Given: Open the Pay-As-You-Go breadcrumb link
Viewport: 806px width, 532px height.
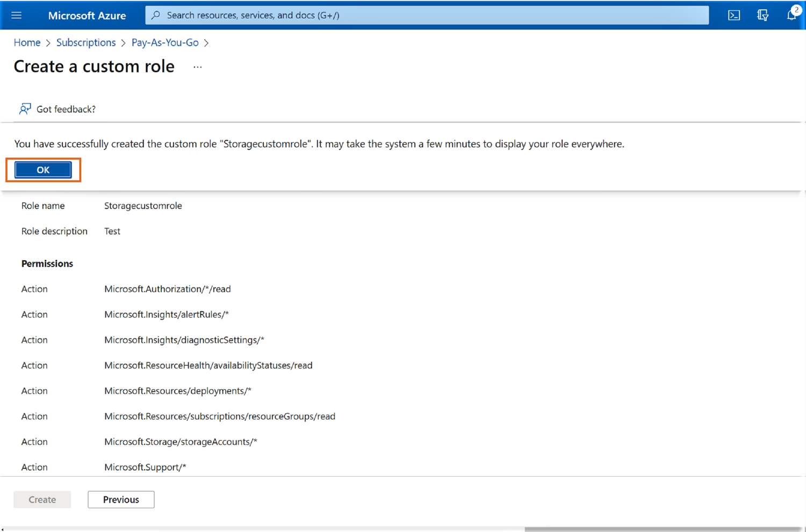Looking at the screenshot, I should pyautogui.click(x=165, y=42).
